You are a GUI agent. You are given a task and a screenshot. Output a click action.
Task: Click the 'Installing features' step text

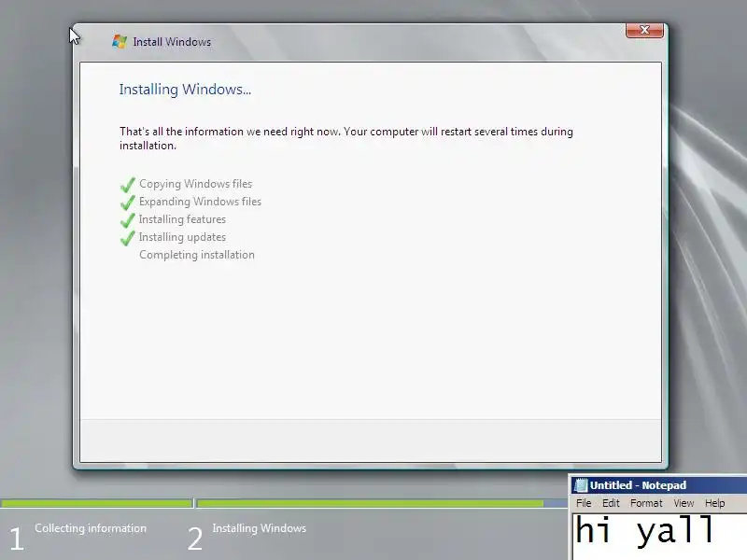coord(182,219)
